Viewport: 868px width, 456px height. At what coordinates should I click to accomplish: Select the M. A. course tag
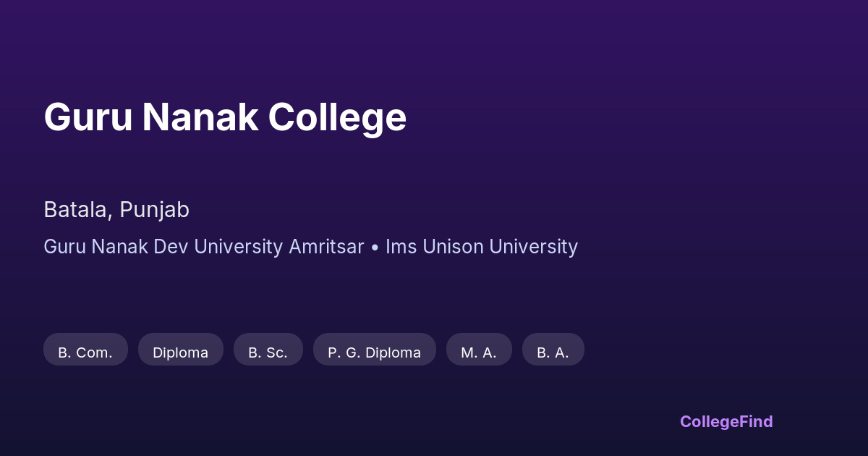[479, 352]
